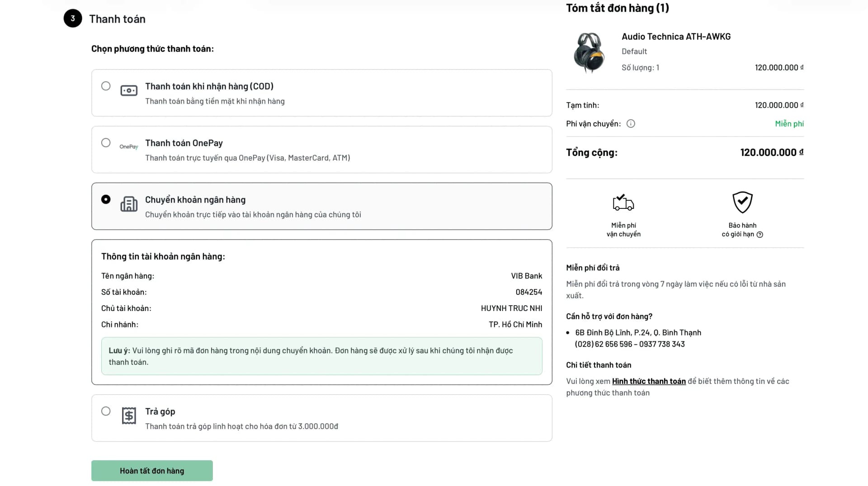This screenshot has height=486, width=868.
Task: Click the Trả góp option title
Action: tap(160, 411)
